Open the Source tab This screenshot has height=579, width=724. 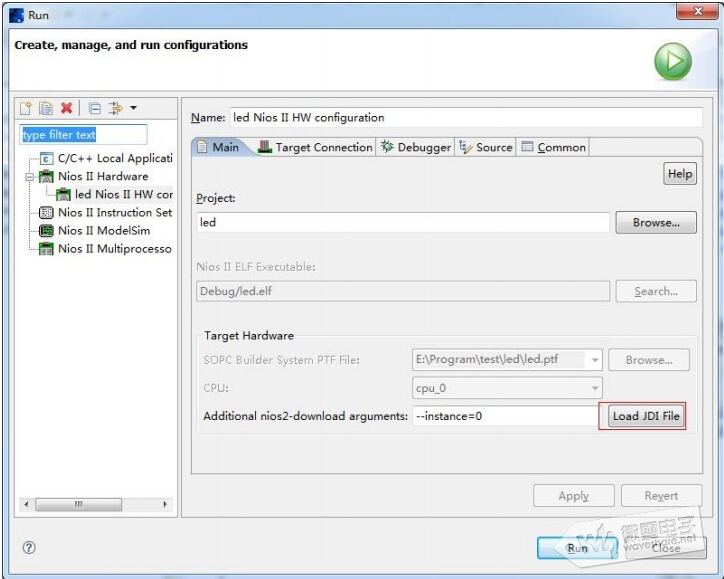tap(486, 147)
